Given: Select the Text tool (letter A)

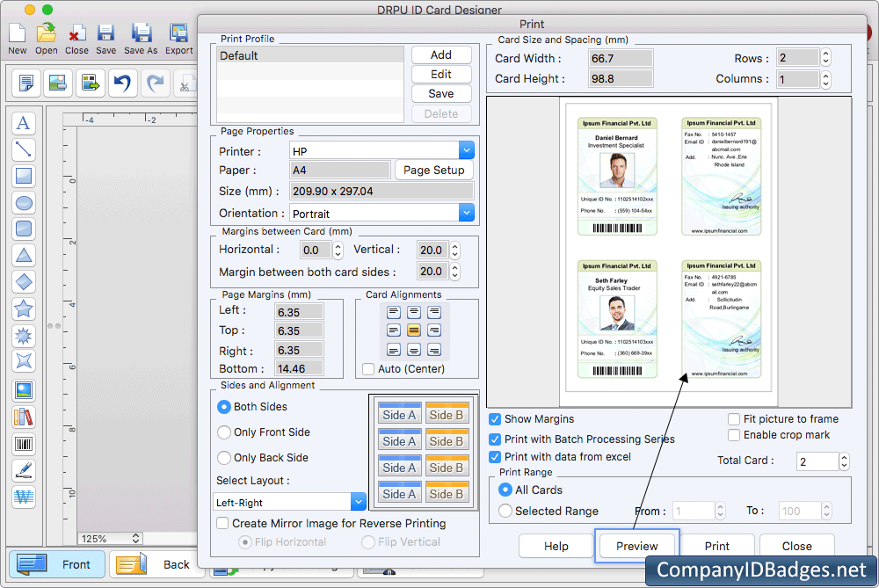Looking at the screenshot, I should point(24,123).
